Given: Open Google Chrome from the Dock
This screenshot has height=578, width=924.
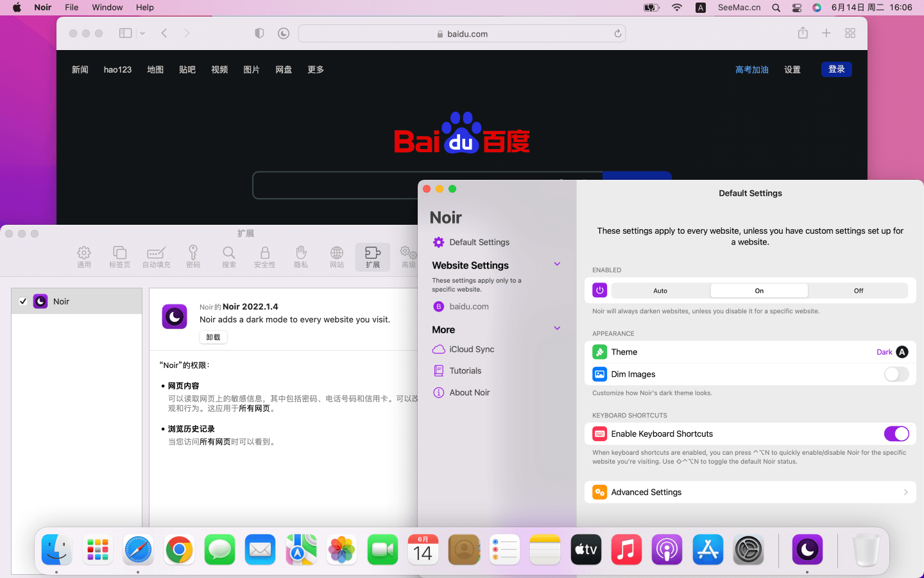Looking at the screenshot, I should coord(179,550).
